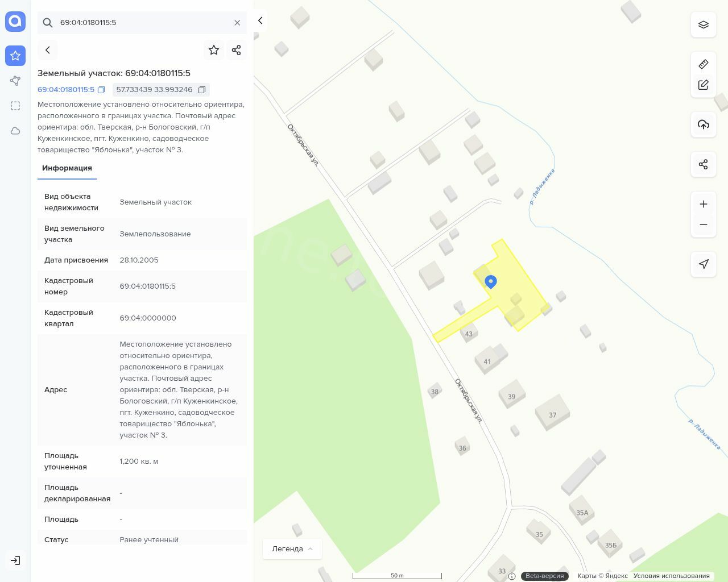Go back from the parcel card
728x582 pixels.
48,50
